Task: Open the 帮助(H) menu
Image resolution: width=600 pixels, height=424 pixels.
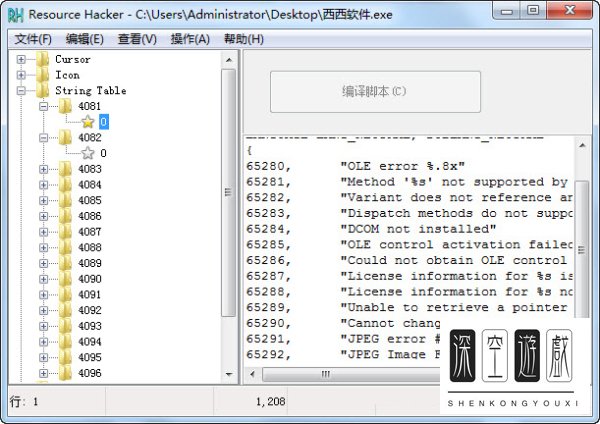Action: [244, 39]
